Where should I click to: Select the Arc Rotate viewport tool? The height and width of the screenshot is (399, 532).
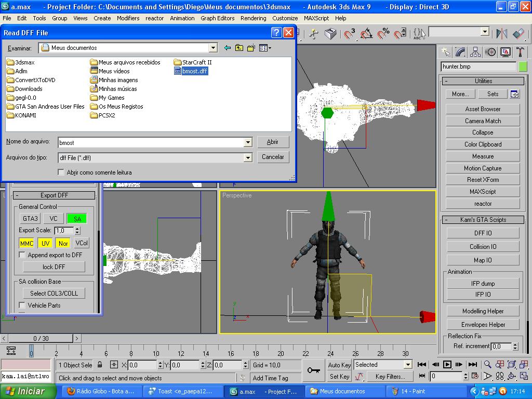click(512, 376)
